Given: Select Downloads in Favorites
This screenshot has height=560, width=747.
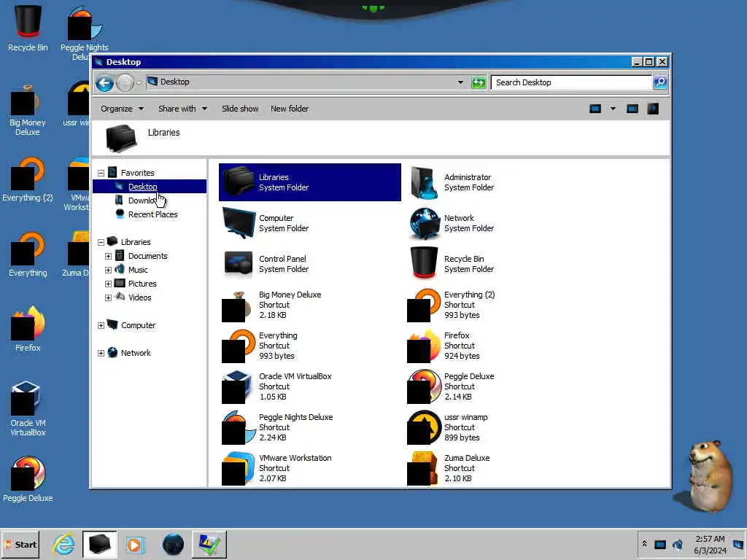Looking at the screenshot, I should point(141,201).
